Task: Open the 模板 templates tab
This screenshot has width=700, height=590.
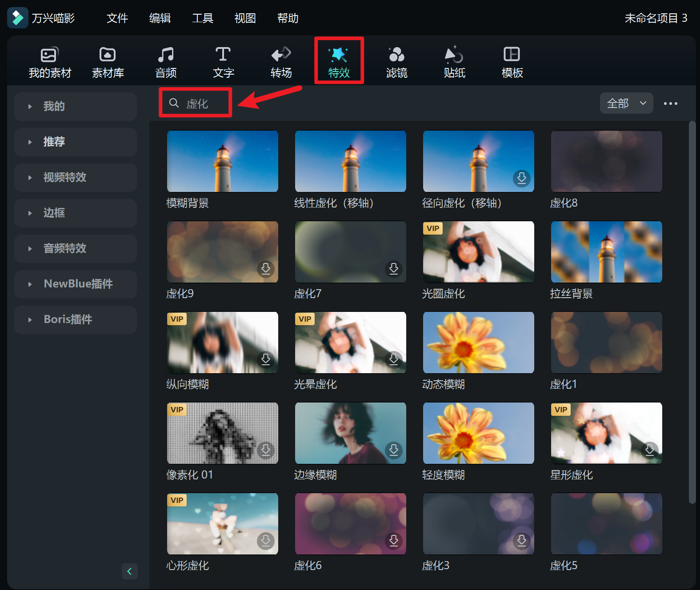Action: 512,62
